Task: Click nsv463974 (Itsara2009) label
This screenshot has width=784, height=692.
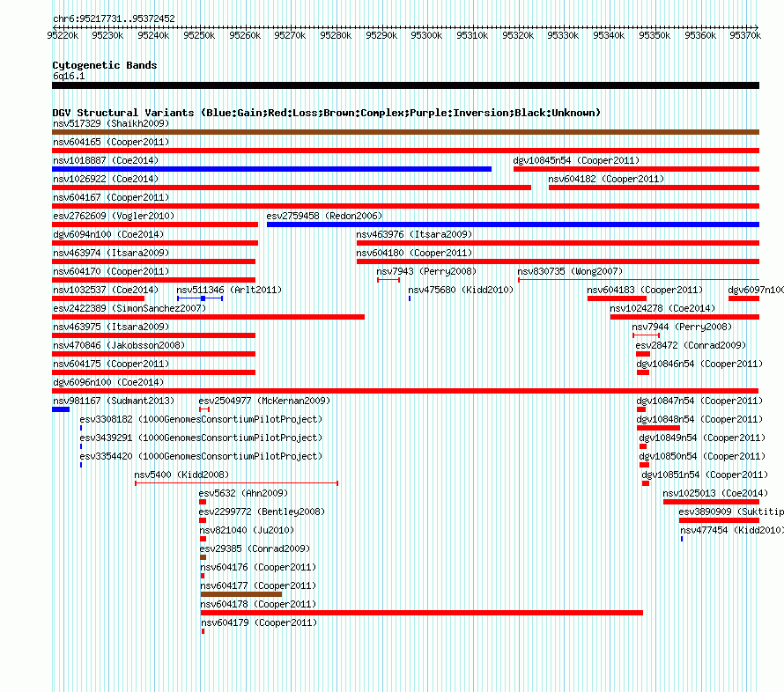Action: point(111,253)
